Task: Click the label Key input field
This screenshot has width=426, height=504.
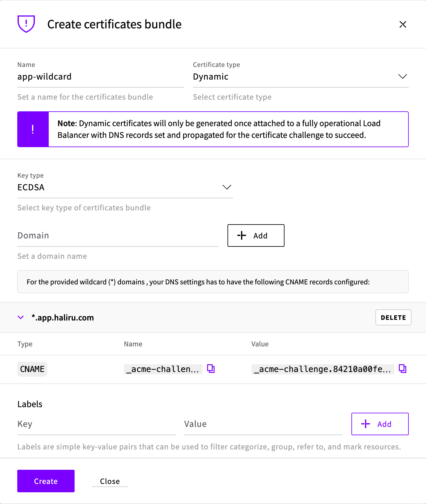Action: click(x=96, y=424)
